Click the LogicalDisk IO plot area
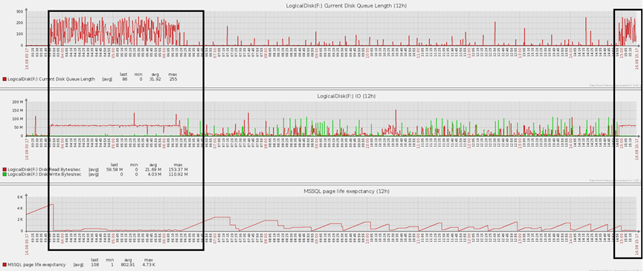Viewport: 644px width, 271px height. [x=332, y=118]
